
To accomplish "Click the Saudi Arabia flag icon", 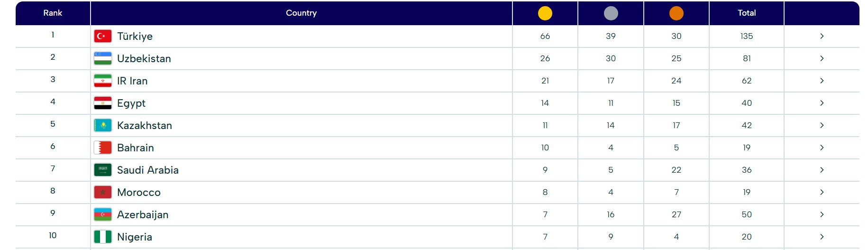I will tap(103, 170).
